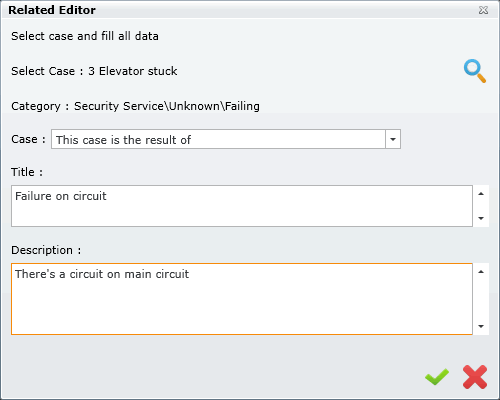The width and height of the screenshot is (500, 400).
Task: Click Title box scroll down arrow
Action: click(481, 218)
